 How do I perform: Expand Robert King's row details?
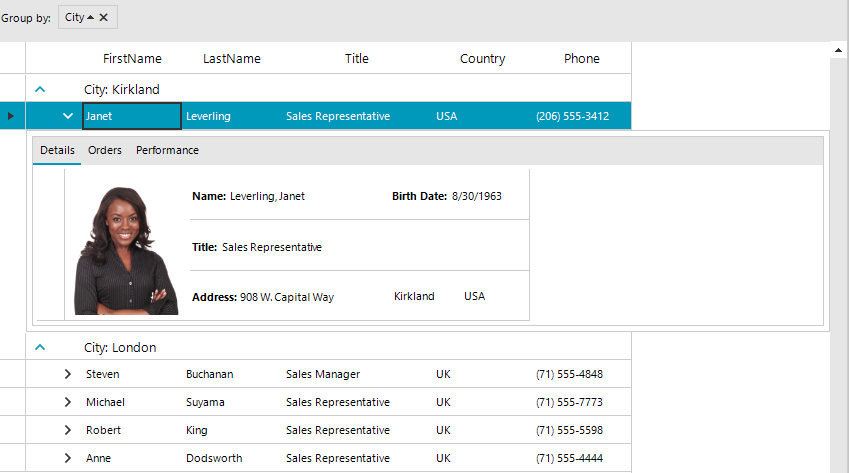[68, 430]
